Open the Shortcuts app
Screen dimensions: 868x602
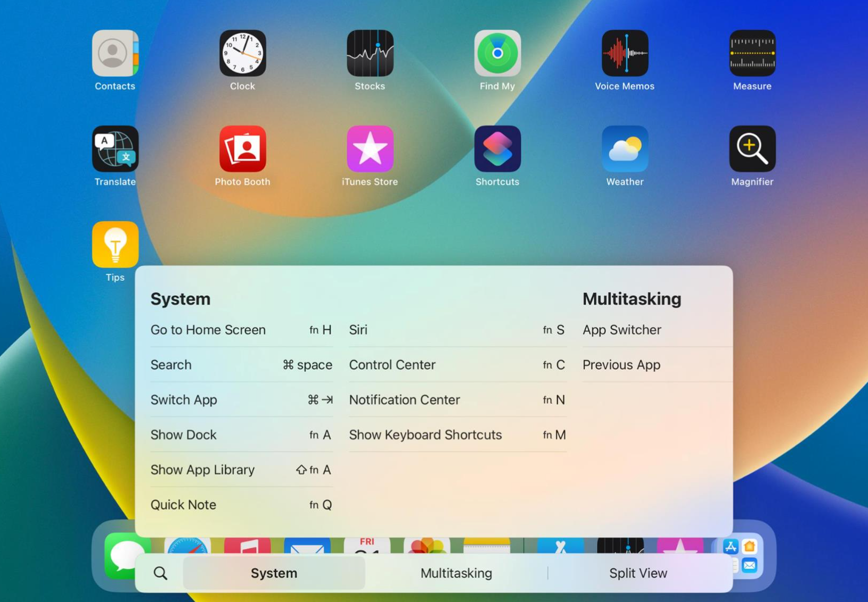(x=497, y=149)
